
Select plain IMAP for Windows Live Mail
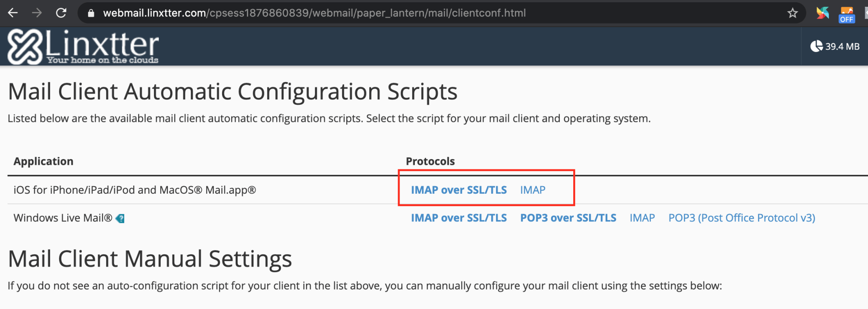(642, 218)
